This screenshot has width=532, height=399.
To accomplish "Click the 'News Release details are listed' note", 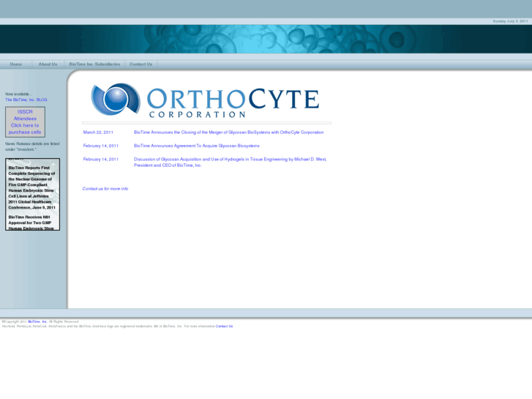I will [32, 146].
